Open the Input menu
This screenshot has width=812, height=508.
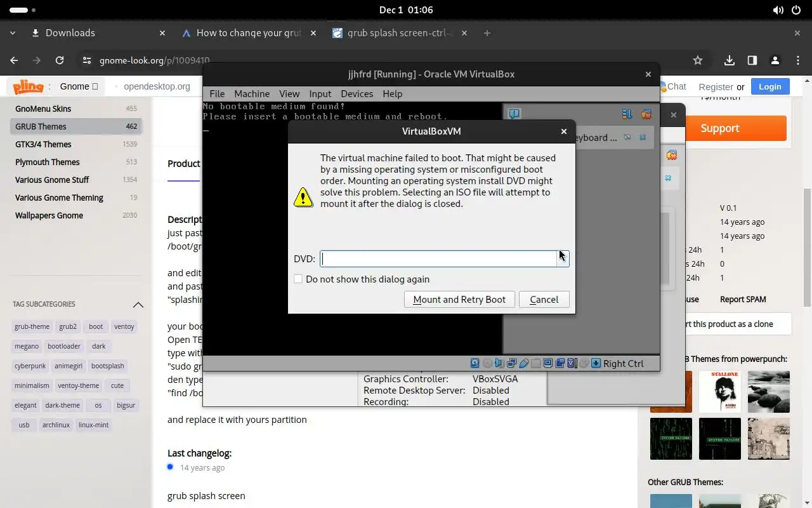[x=320, y=93]
